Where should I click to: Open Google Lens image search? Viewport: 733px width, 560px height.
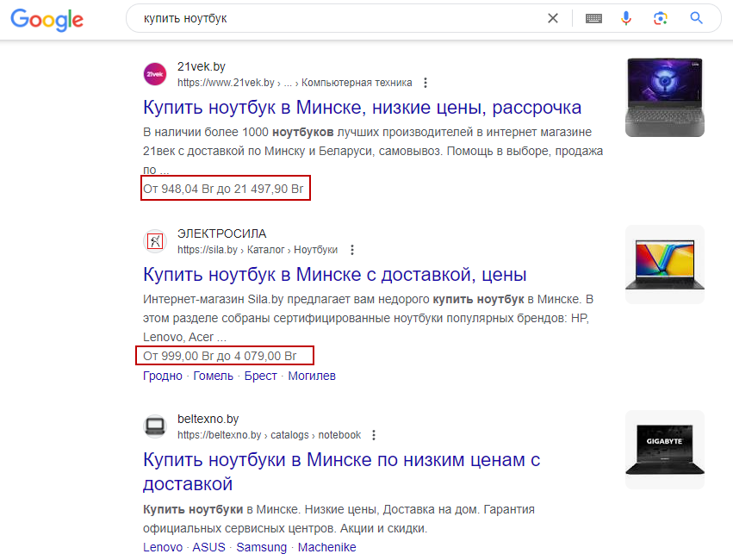pyautogui.click(x=660, y=18)
